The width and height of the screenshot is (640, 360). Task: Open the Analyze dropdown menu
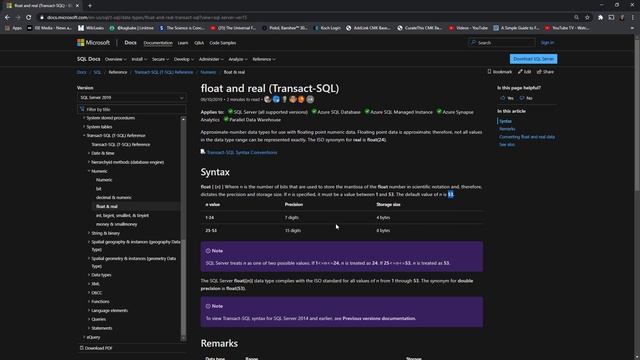pyautogui.click(x=238, y=59)
